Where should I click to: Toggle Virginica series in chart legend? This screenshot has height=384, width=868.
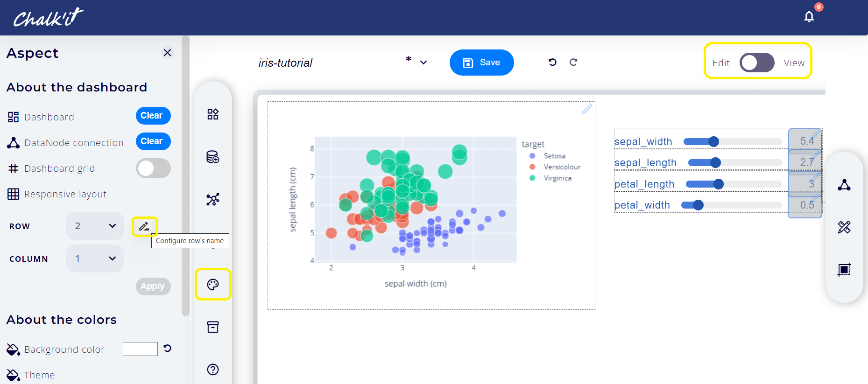[557, 178]
